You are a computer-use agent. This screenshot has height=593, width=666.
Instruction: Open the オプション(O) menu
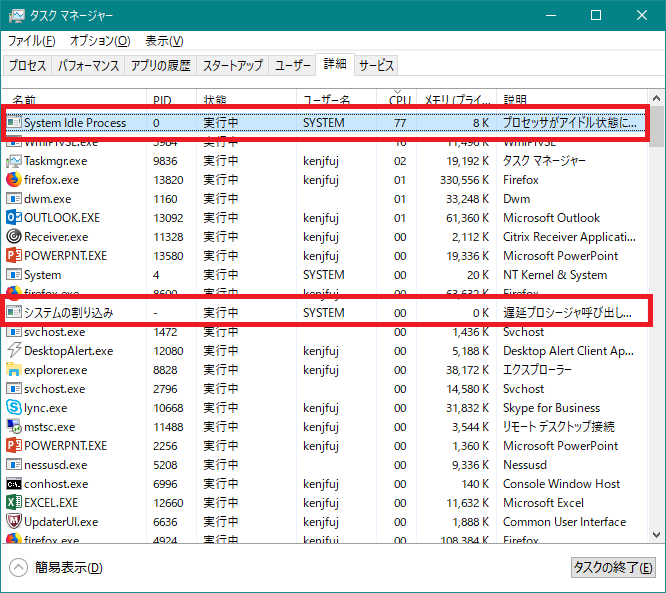click(x=100, y=41)
